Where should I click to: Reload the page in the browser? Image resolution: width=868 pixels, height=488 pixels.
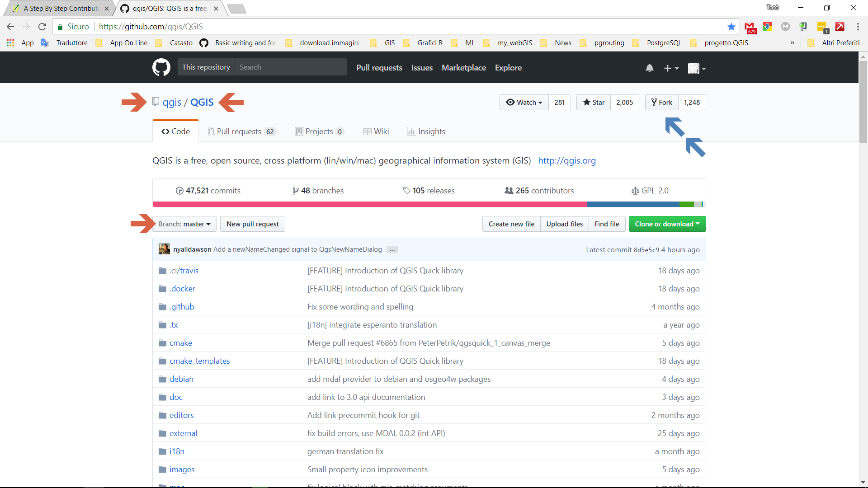[x=42, y=27]
